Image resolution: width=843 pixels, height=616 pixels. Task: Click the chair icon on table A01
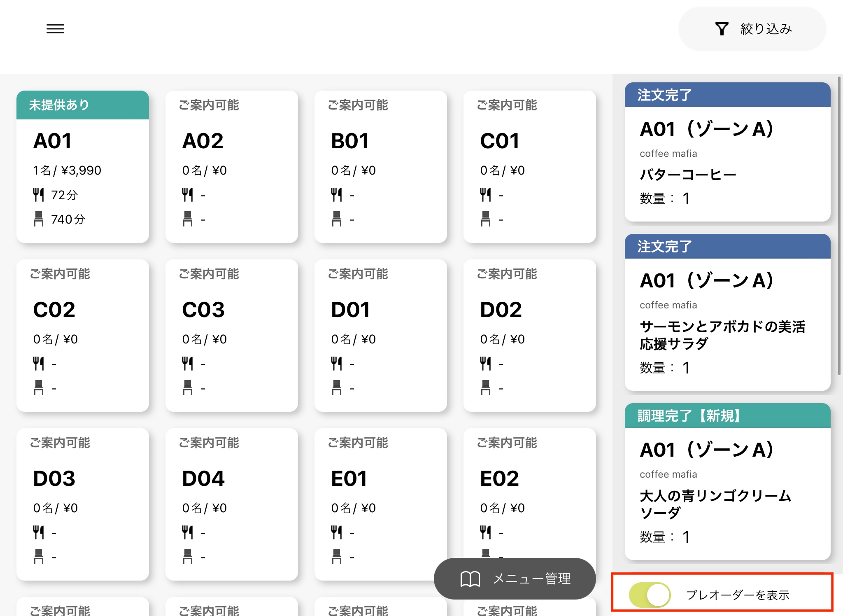38,219
